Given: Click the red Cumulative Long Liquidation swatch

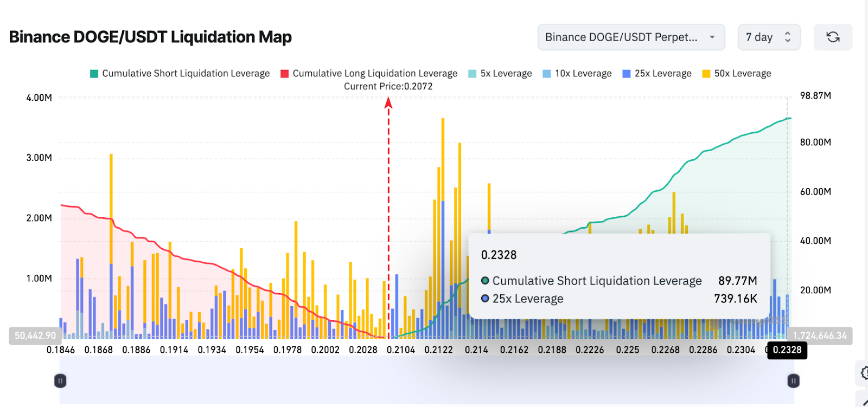Looking at the screenshot, I should tap(284, 74).
